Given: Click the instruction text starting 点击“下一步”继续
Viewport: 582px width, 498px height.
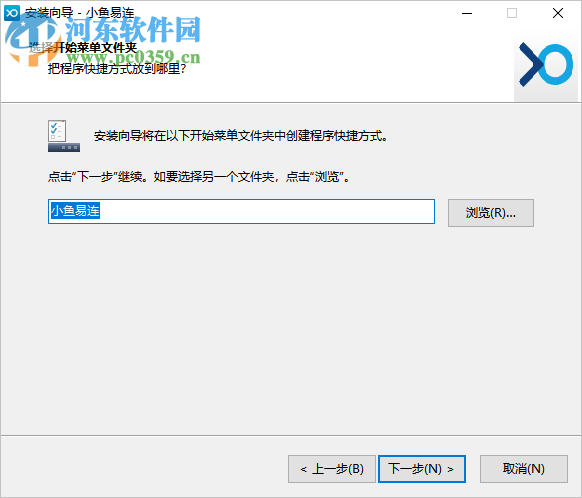Looking at the screenshot, I should point(199,177).
